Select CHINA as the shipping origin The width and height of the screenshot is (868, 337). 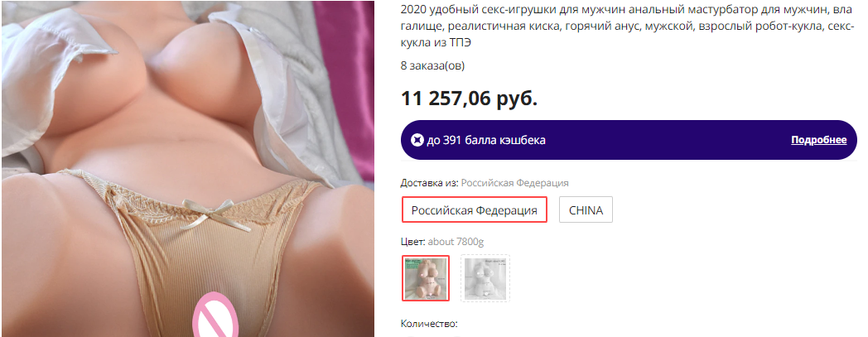586,209
